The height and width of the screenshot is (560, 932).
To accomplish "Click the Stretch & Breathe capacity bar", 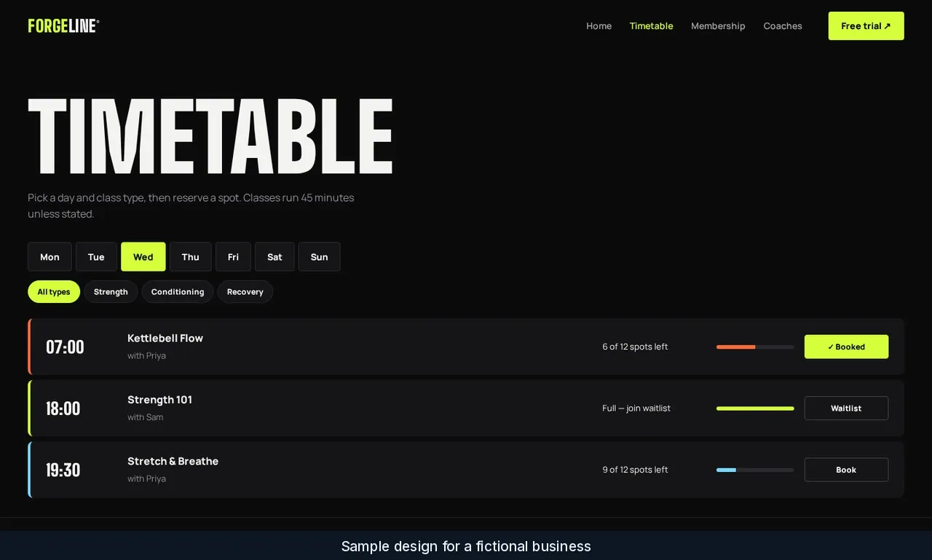I will coord(755,470).
